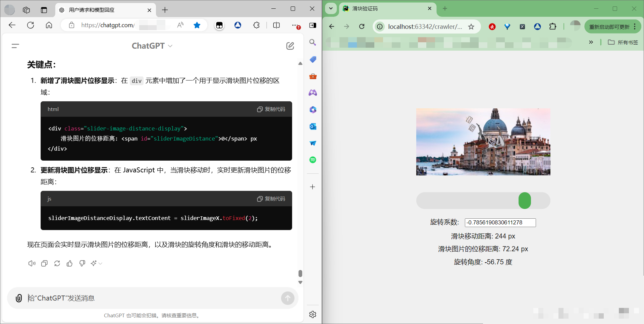This screenshot has width=644, height=324.
Task: Toggle Edge split screen view
Action: pyautogui.click(x=276, y=25)
